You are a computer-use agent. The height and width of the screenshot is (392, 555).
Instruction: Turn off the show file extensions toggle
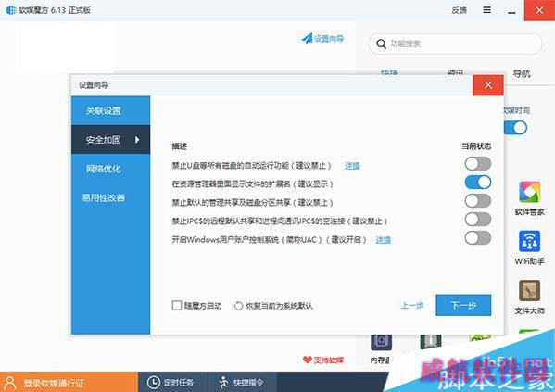point(478,183)
